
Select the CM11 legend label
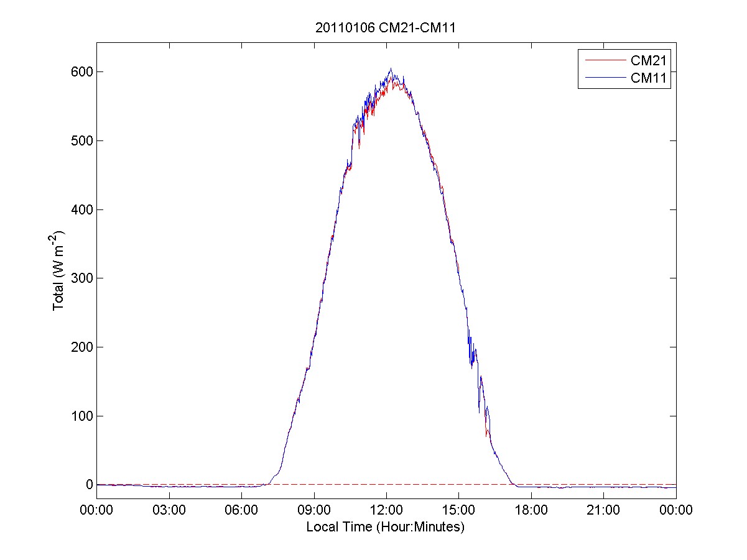[649, 78]
